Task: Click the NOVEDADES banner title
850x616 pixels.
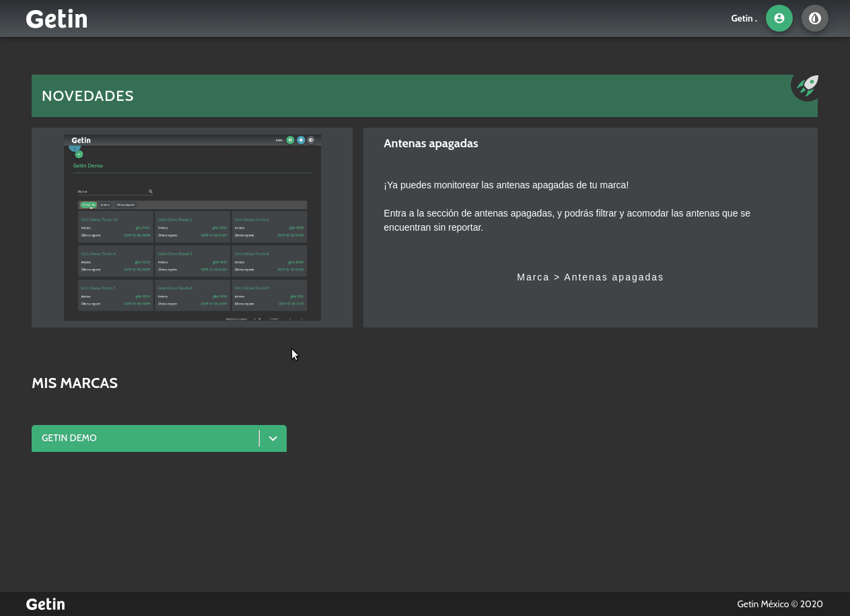Action: click(x=87, y=96)
